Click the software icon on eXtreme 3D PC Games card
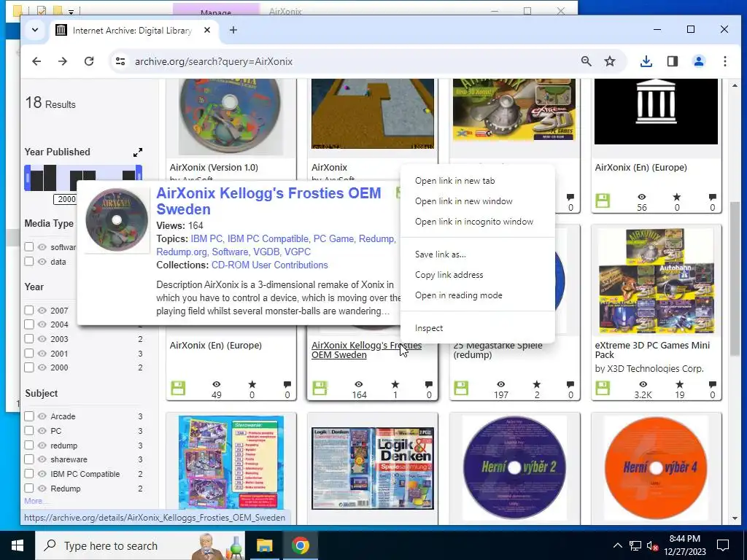Screen dimensions: 747x560 603,388
